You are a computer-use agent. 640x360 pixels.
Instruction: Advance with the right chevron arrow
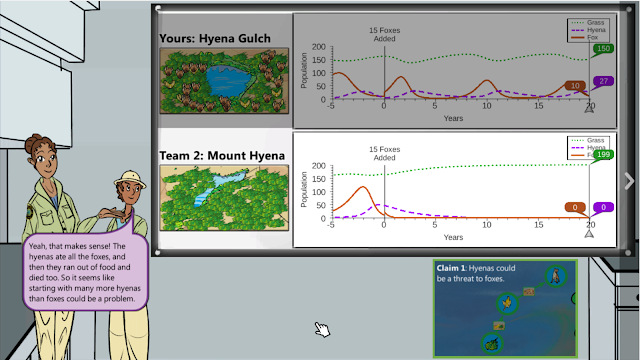pyautogui.click(x=629, y=181)
